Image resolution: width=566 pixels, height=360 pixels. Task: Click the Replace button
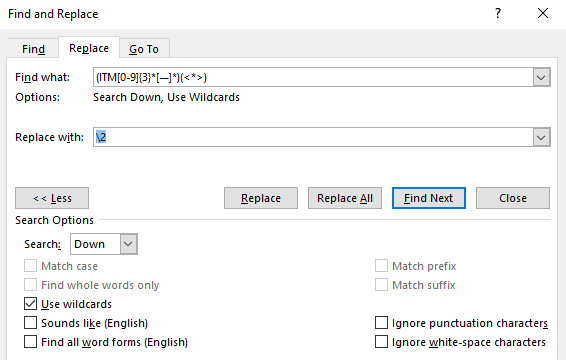tap(261, 198)
